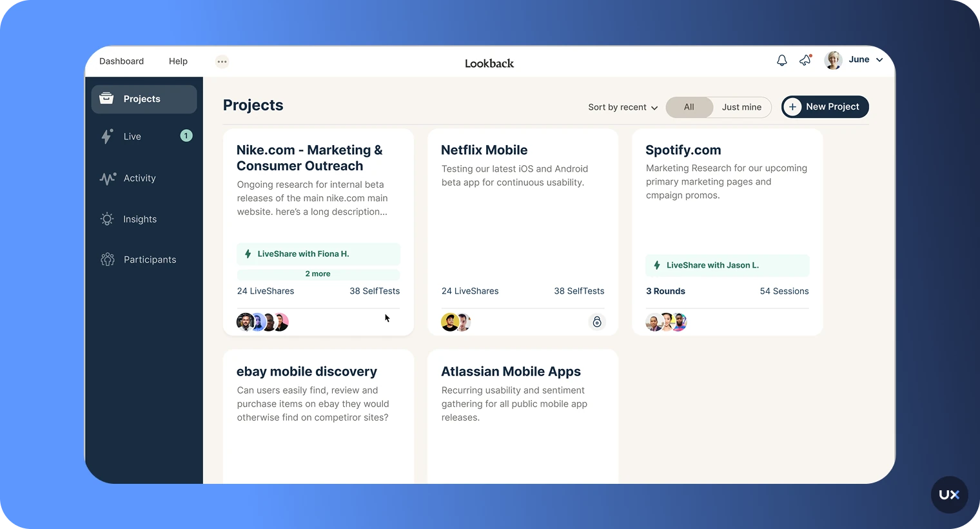Screen dimensions: 980x529
Task: Switch filter to Just mine
Action: pyautogui.click(x=741, y=107)
